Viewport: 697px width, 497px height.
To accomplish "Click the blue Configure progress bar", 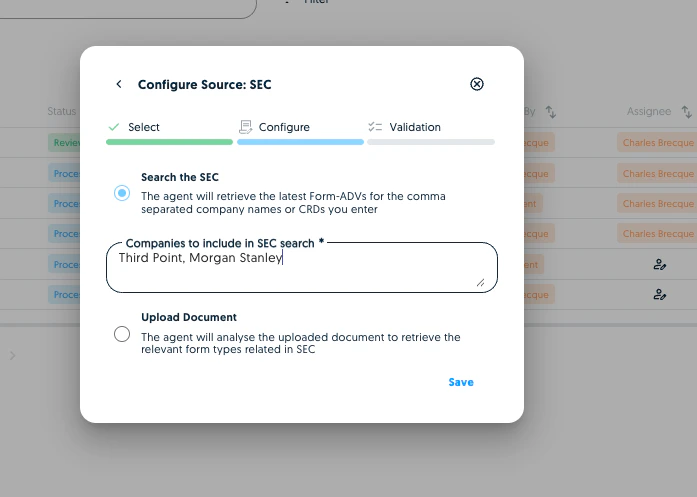I will coord(300,142).
